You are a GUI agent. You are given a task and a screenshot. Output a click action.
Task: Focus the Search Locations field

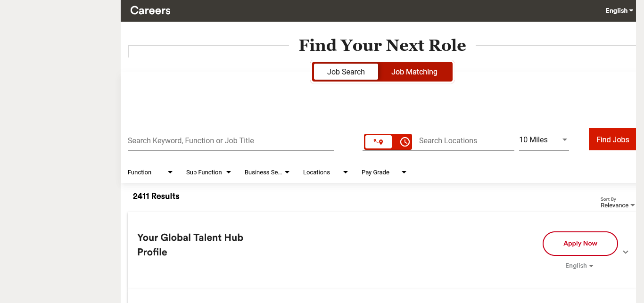click(466, 141)
